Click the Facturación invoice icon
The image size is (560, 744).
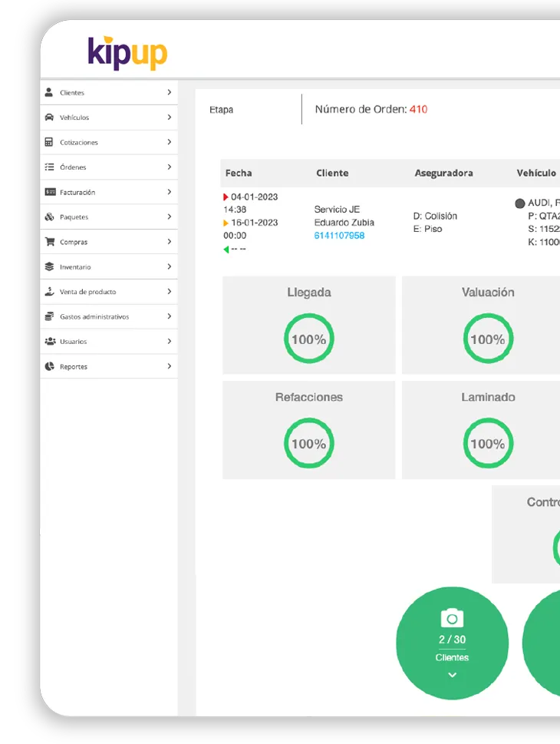pyautogui.click(x=50, y=192)
